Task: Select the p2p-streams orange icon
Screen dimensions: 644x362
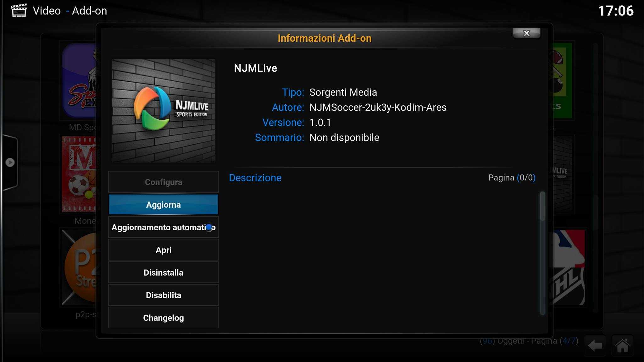Action: pos(79,267)
